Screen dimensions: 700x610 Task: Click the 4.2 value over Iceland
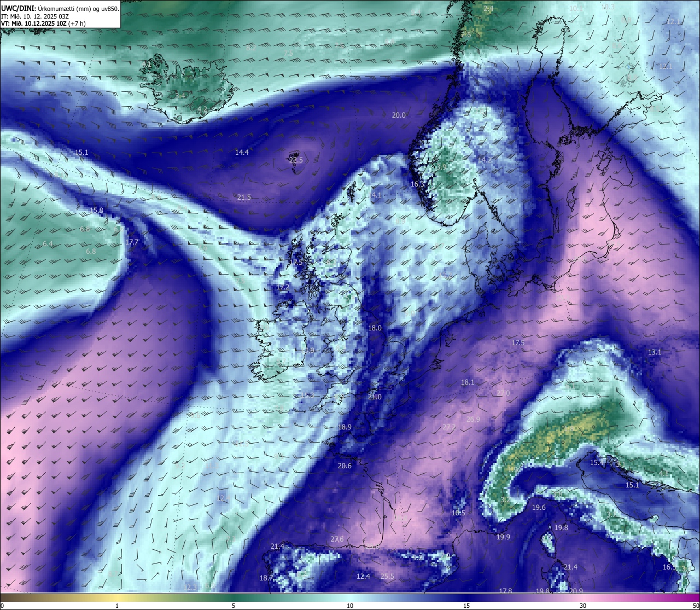pyautogui.click(x=202, y=109)
